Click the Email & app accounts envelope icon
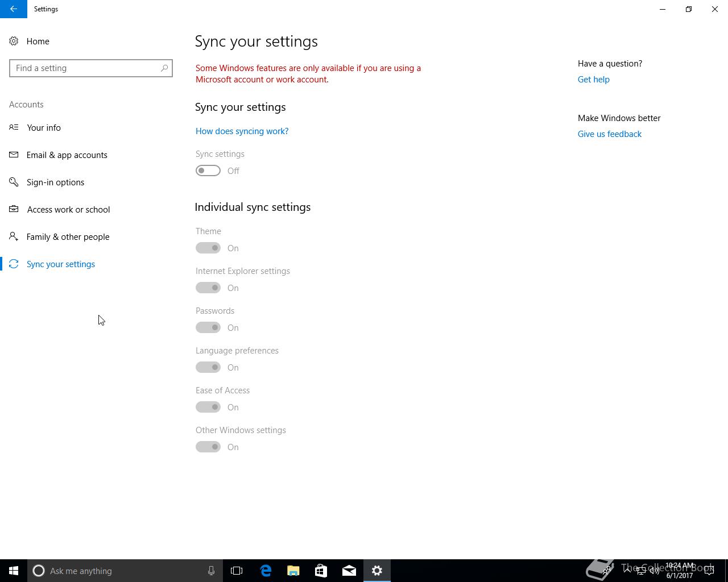 tap(14, 155)
